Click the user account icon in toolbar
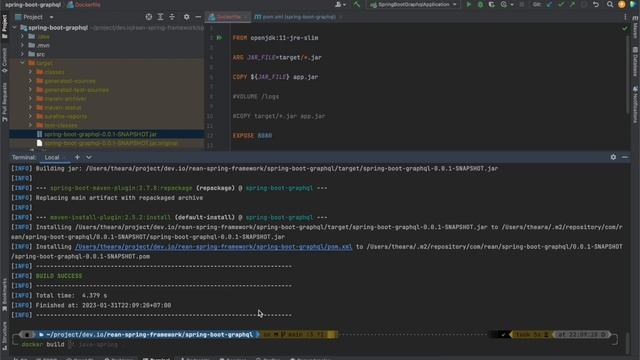 click(x=340, y=4)
